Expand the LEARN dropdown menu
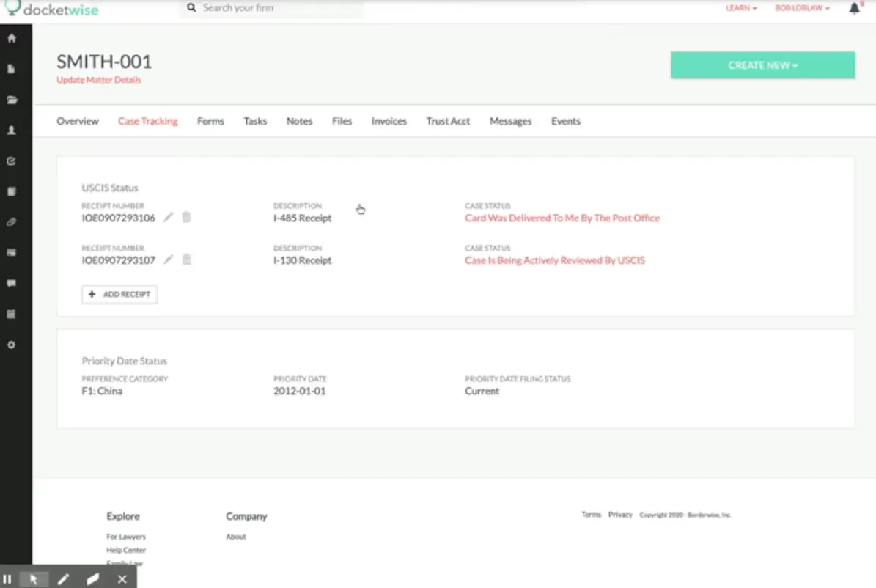The image size is (876, 588). (x=740, y=8)
